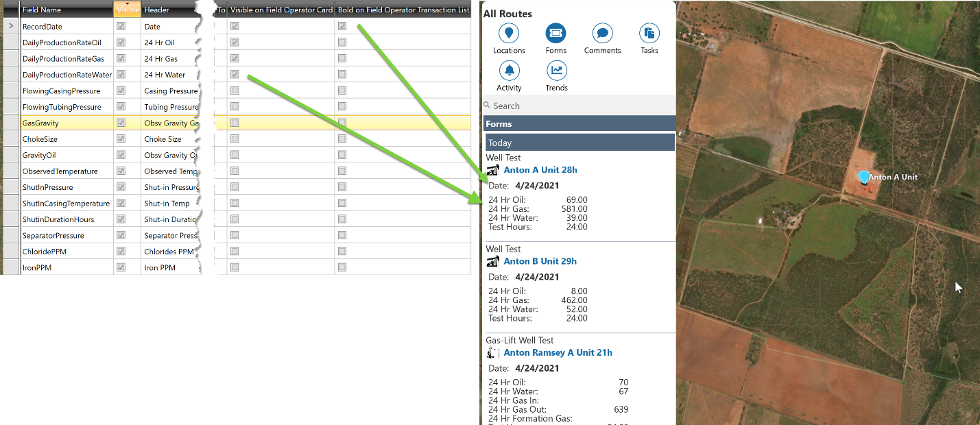Click pumpjack icon beside Anton B Unit 29h
This screenshot has width=980, height=425.
pos(492,261)
